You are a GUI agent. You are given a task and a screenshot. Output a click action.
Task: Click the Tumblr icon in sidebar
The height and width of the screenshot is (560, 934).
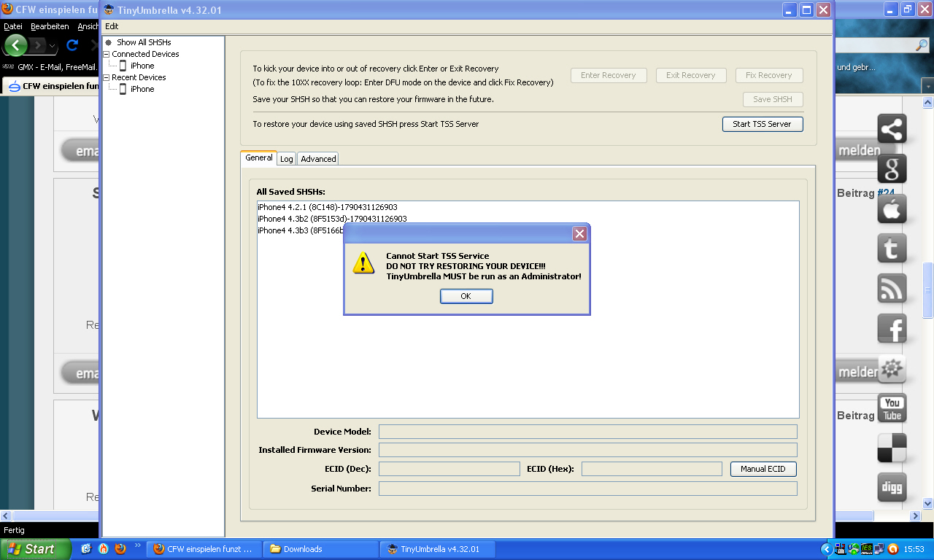tap(892, 249)
